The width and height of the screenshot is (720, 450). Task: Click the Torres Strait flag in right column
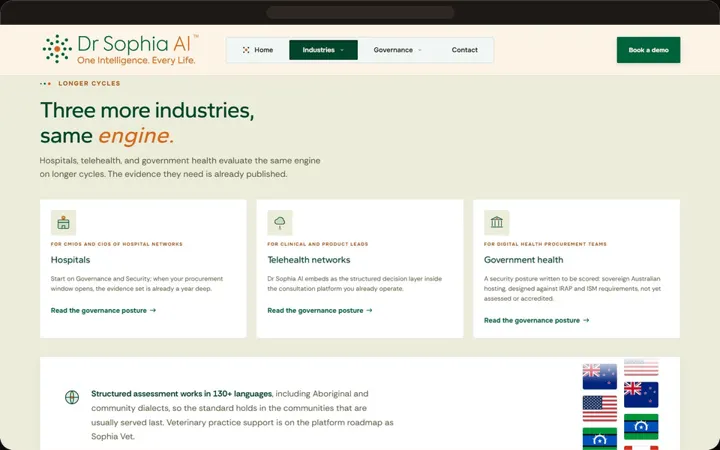[x=641, y=427]
